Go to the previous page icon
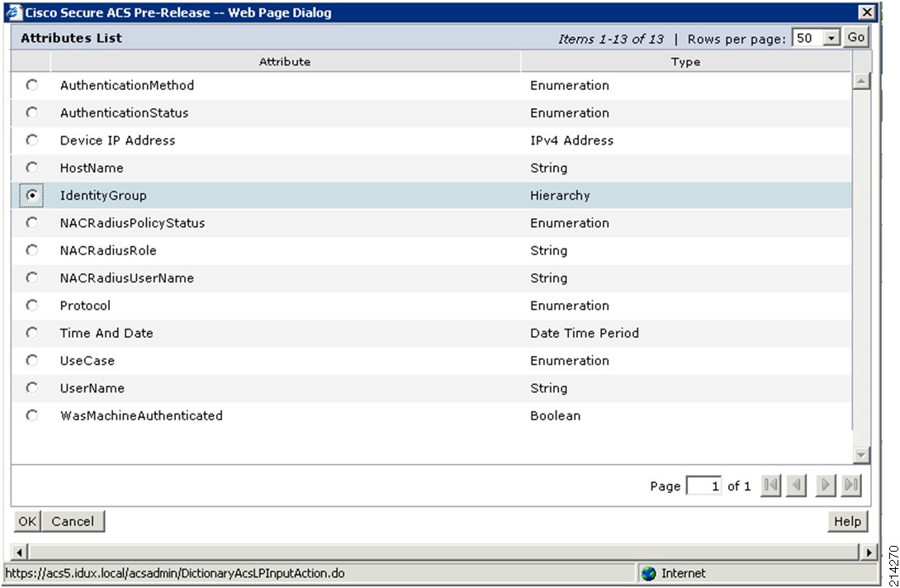This screenshot has height=588, width=900. 796,486
